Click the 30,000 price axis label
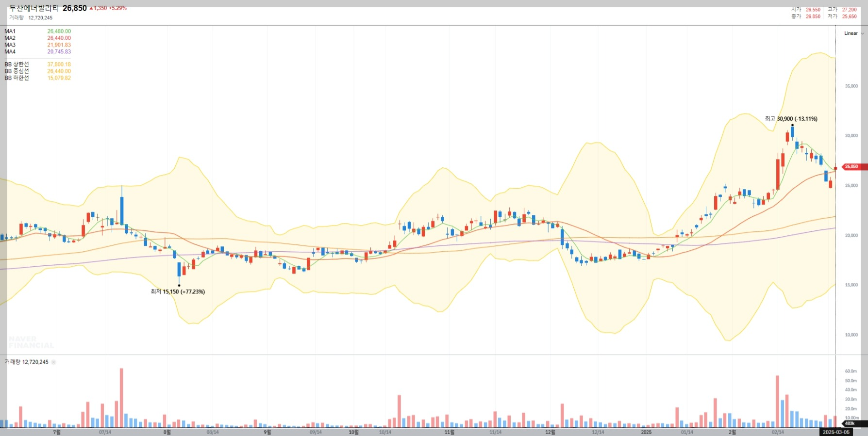This screenshot has height=436, width=868. click(x=851, y=136)
